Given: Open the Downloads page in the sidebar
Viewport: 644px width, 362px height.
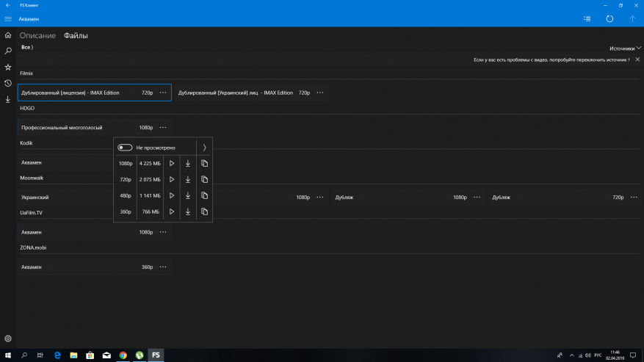Looking at the screenshot, I should coord(8,99).
